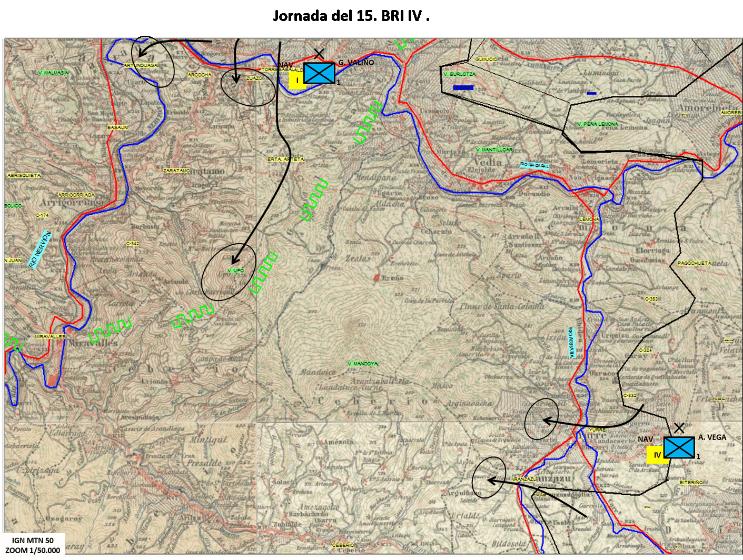Click the C-342 height label

pyautogui.click(x=133, y=244)
